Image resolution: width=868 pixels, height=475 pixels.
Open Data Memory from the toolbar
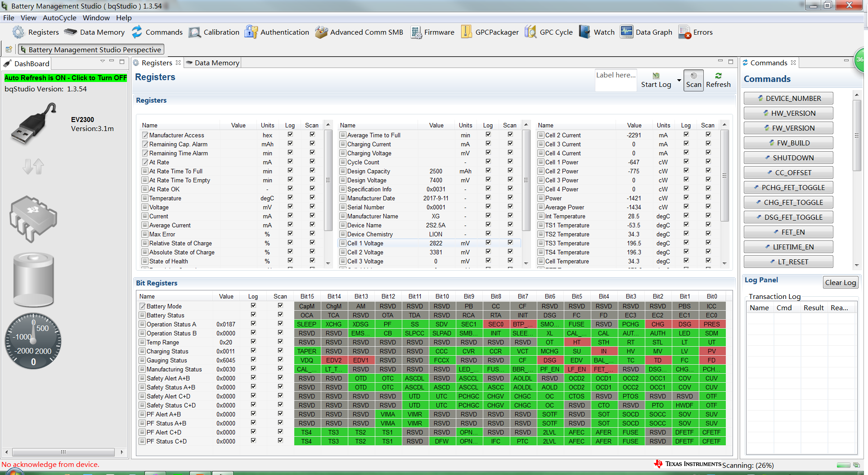click(x=94, y=32)
